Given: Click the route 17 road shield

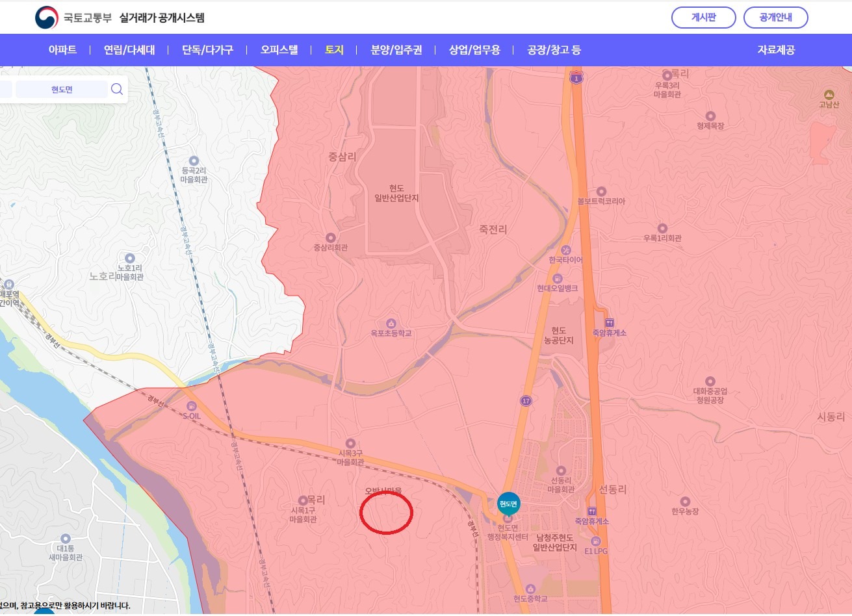Looking at the screenshot, I should [526, 401].
